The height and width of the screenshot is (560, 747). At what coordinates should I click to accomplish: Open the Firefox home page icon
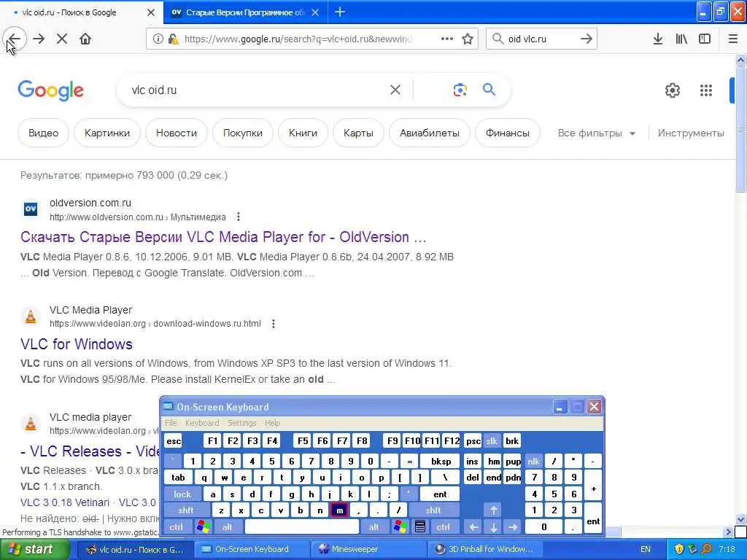[x=85, y=39]
